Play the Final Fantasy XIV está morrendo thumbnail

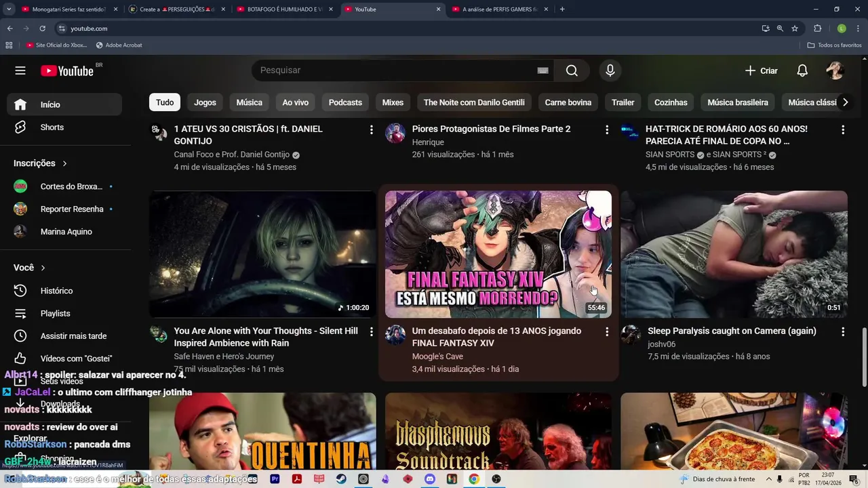click(x=498, y=254)
